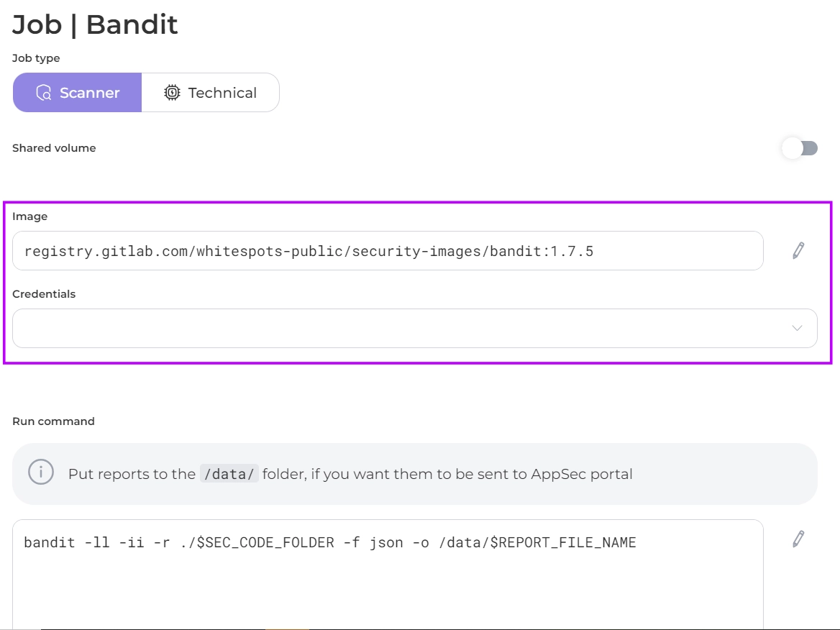Click the AppSec portal hint text
The image size is (840, 630).
pyautogui.click(x=446, y=474)
